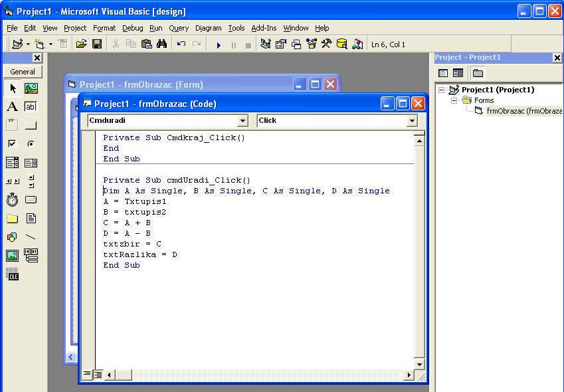Select the VScrollBar tool in toolbox

[x=31, y=181]
